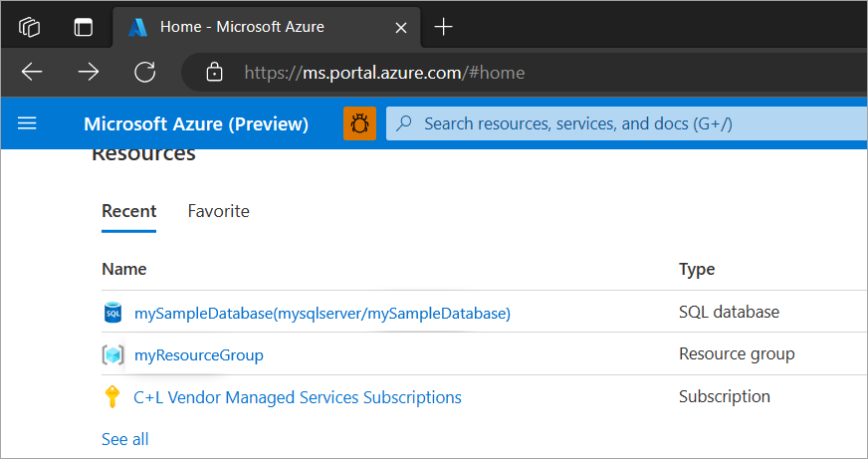
Task: Focus the Search resources, services, and docs field
Action: [x=627, y=123]
